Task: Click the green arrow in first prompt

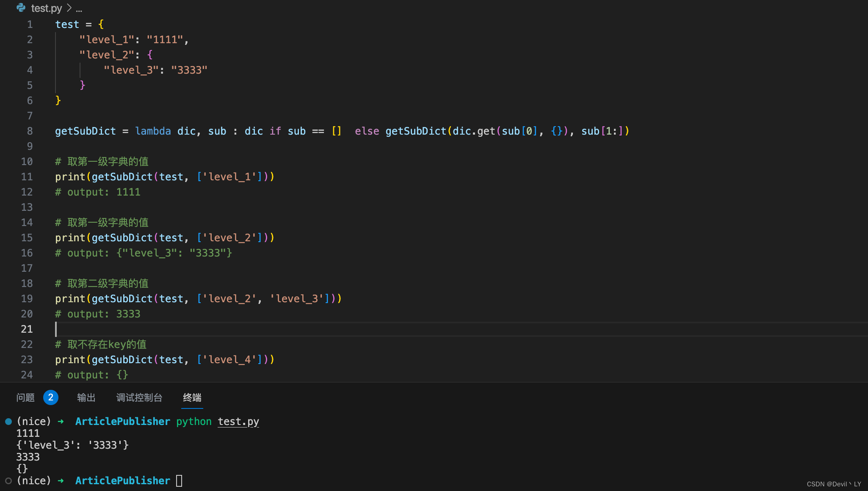Action: [x=61, y=422]
